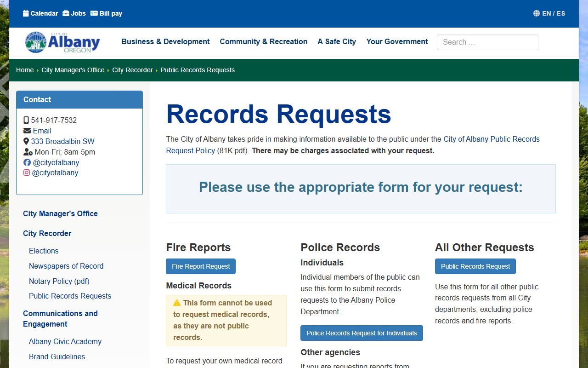Click Police Records Request for Individuals button
Image resolution: width=588 pixels, height=368 pixels.
click(362, 333)
